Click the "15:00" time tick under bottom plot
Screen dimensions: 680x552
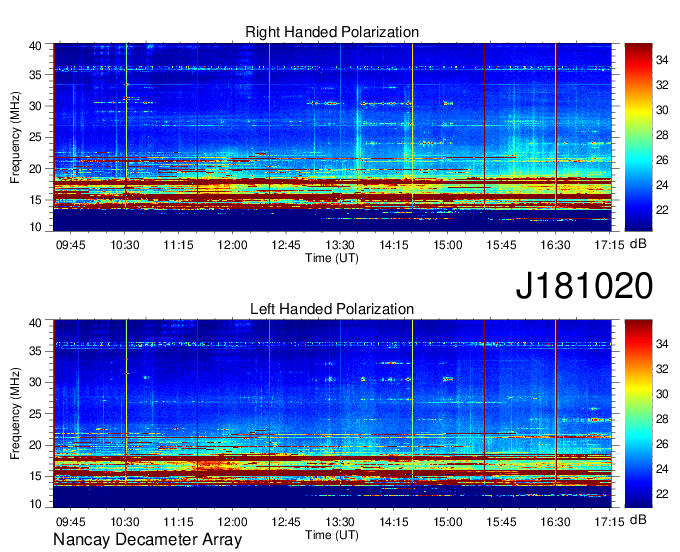coord(448,522)
